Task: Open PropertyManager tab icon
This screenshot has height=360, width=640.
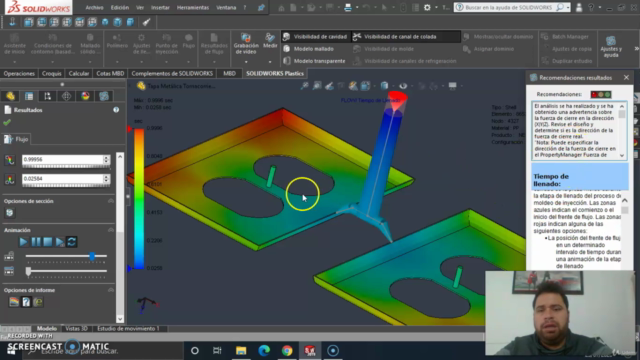Action: (29, 96)
